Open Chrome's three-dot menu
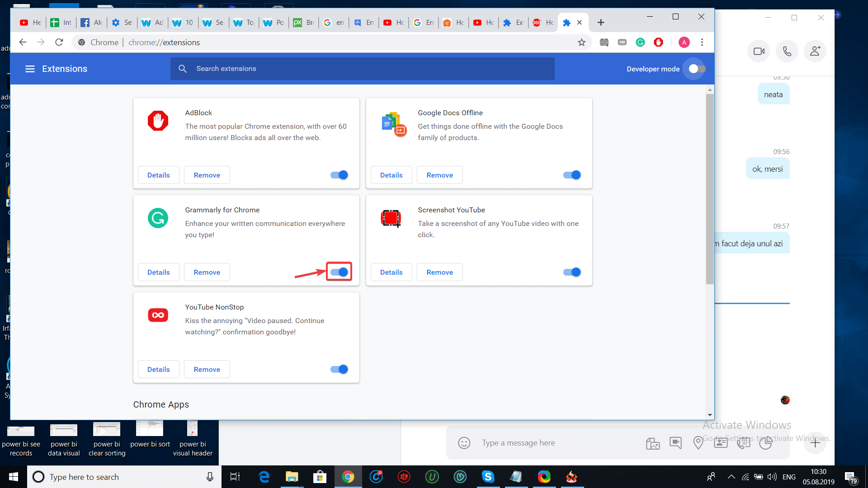Viewport: 868px width, 488px height. tap(702, 42)
